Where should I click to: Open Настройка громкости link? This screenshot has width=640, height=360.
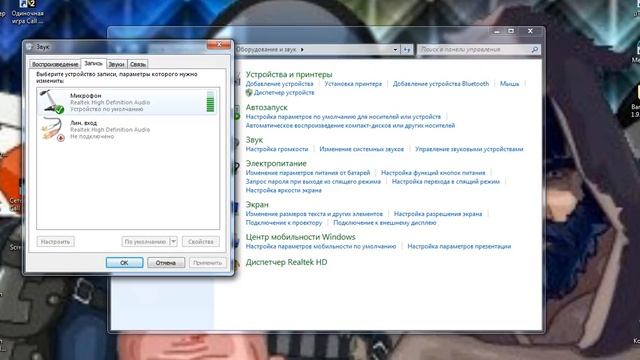coord(277,149)
